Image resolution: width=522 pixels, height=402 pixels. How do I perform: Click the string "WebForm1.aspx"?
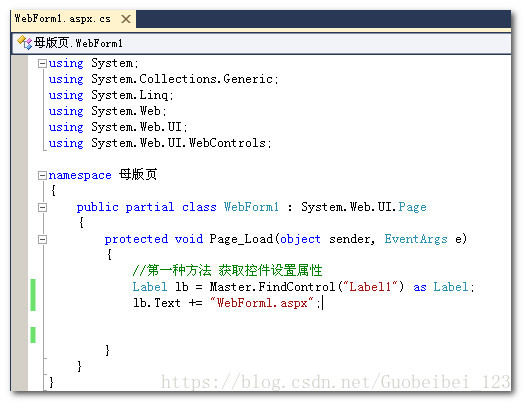coord(262,303)
